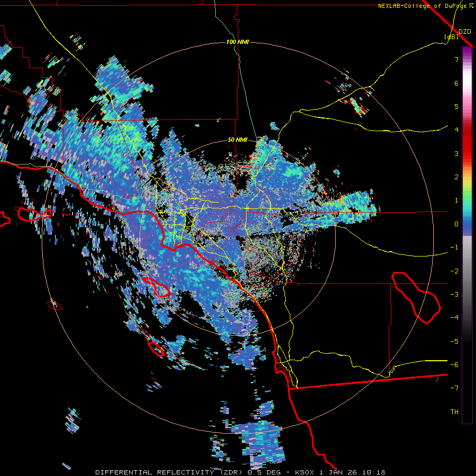Select the 6 value on the color scale
This screenshot has height=476, width=476.
click(456, 83)
